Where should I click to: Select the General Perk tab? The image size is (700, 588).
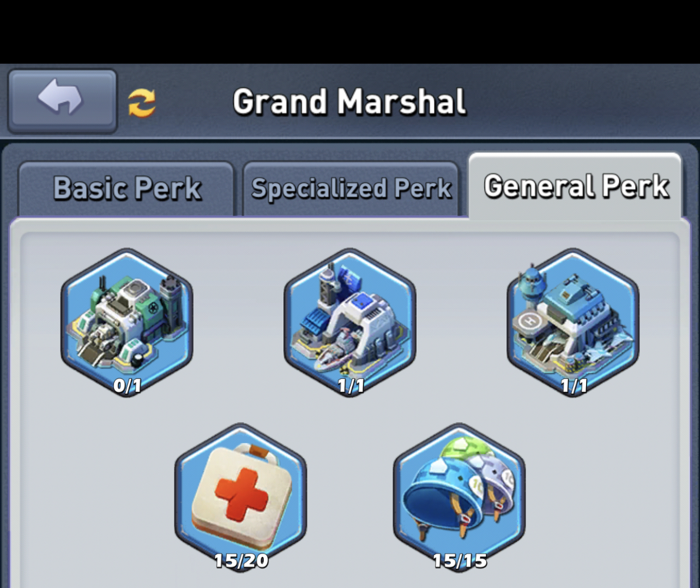[576, 186]
